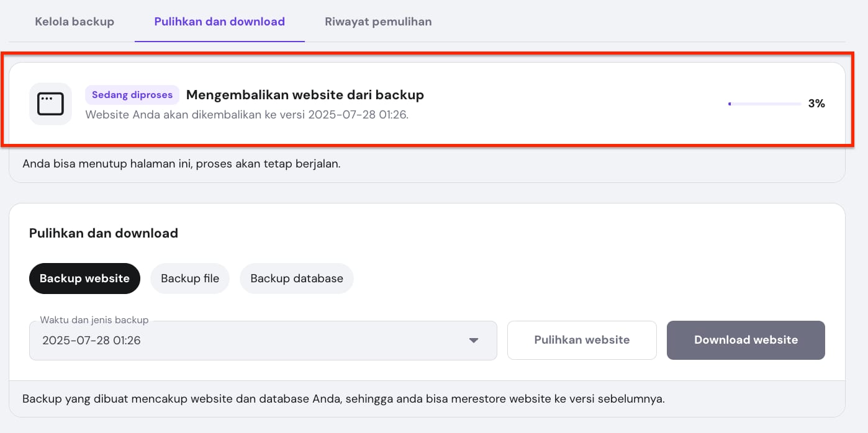The width and height of the screenshot is (868, 433).
Task: Click the restore progress bar
Action: tap(764, 104)
